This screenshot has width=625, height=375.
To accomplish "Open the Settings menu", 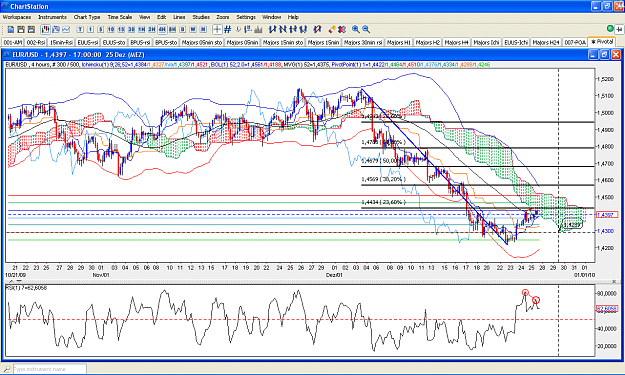I will tap(246, 17).
